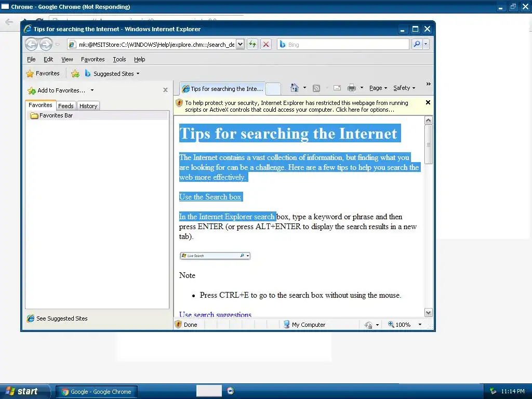The height and width of the screenshot is (399, 532).
Task: Click the Refresh page icon
Action: (x=252, y=45)
